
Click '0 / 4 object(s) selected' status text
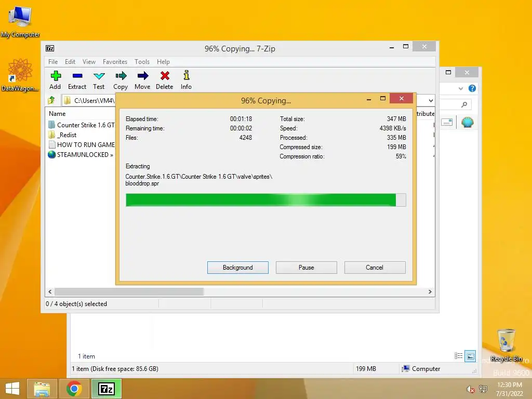[76, 303]
